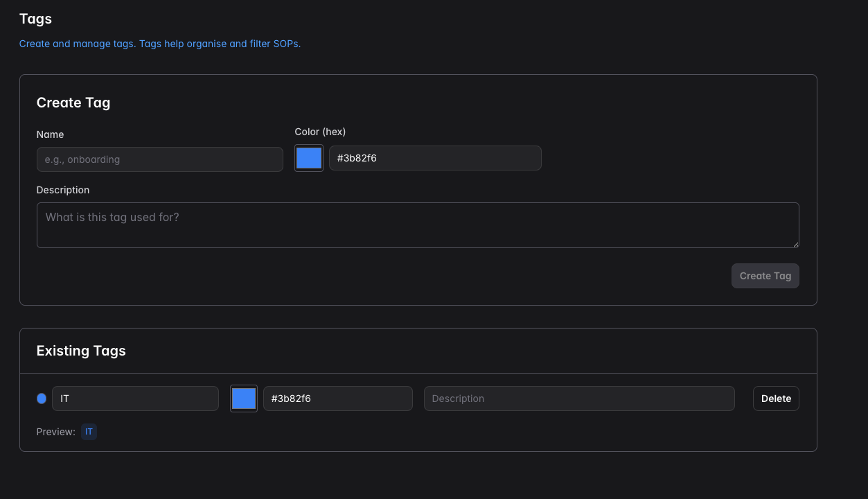Click the Tags page heading
The height and width of the screenshot is (499, 868).
(35, 19)
